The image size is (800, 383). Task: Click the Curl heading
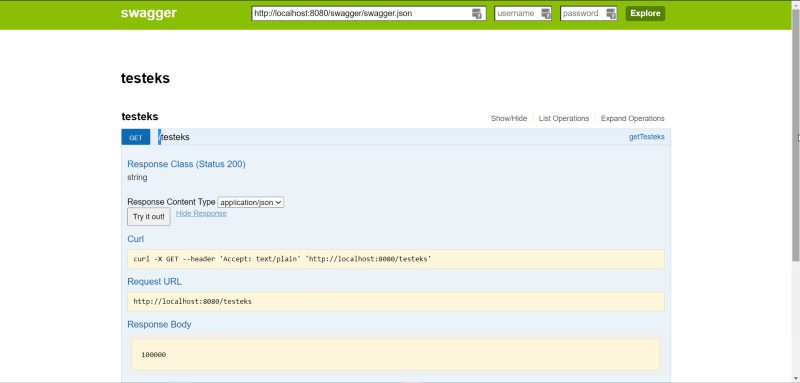[x=135, y=239]
